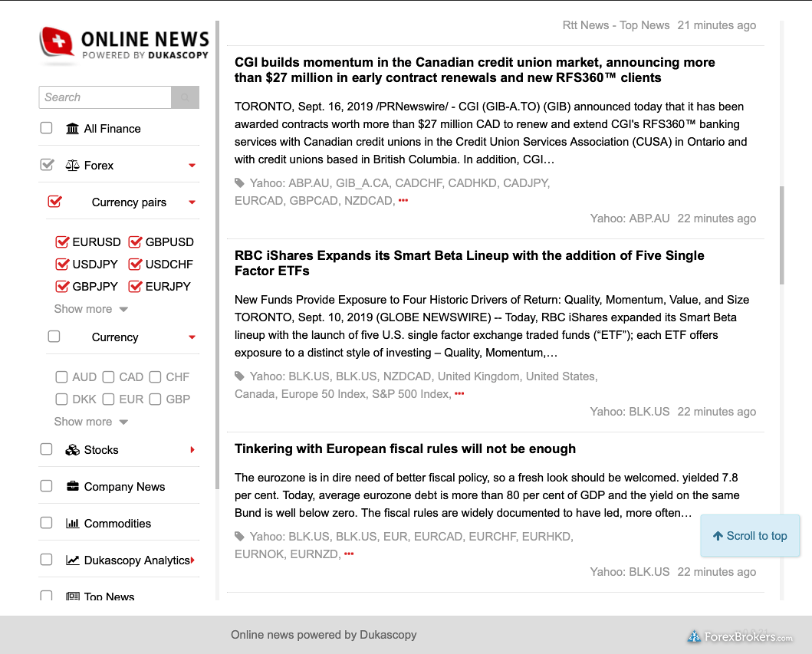Uncheck the Currency pairs checkbox
Viewport: 812px width, 654px height.
pos(55,202)
